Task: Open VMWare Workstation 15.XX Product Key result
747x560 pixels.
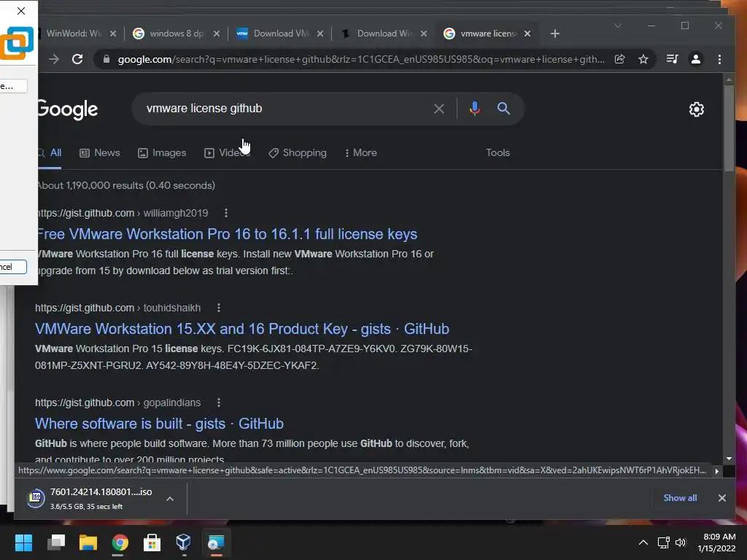Action: [242, 329]
